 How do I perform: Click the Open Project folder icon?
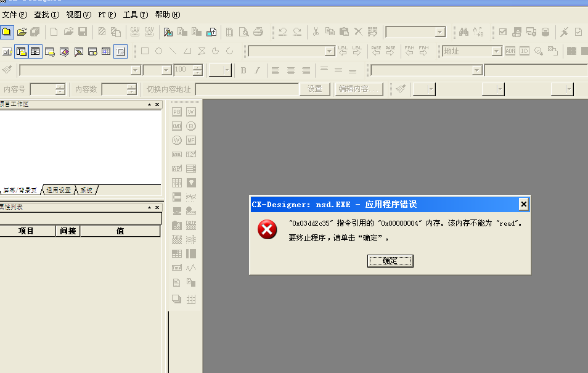(22, 31)
